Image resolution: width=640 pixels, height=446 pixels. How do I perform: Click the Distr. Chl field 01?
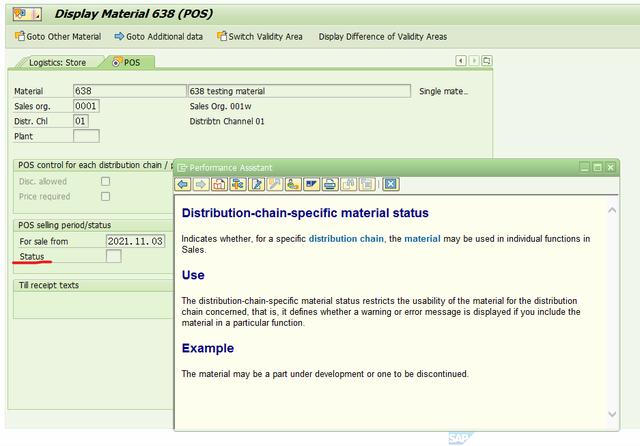click(x=81, y=121)
